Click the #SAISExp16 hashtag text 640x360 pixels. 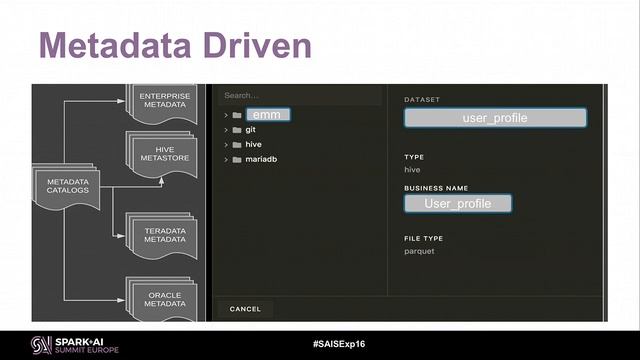339,344
